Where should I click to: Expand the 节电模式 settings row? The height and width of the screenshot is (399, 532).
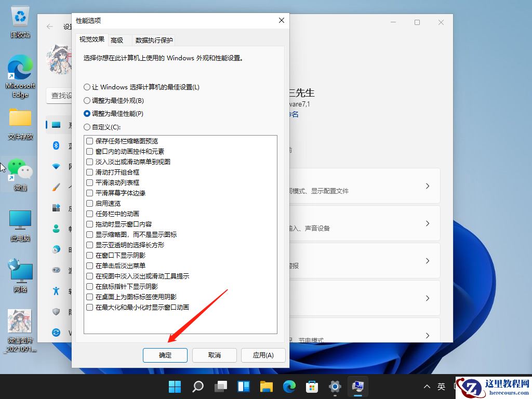tap(427, 335)
